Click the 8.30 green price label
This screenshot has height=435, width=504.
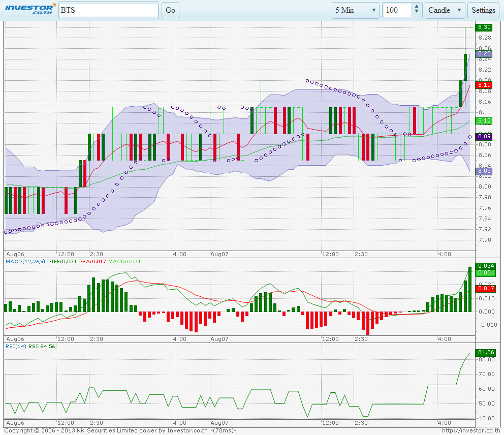pyautogui.click(x=484, y=27)
